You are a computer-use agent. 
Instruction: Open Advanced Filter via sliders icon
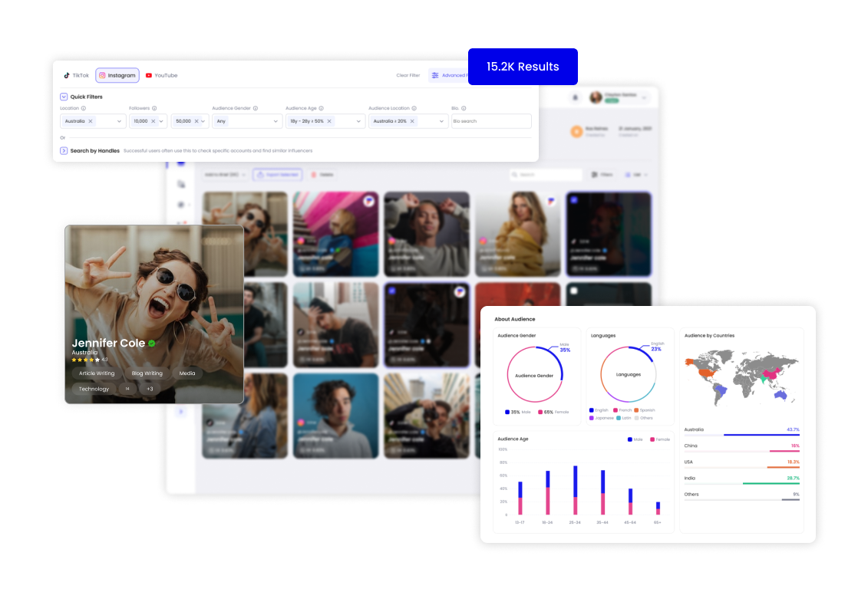[434, 75]
